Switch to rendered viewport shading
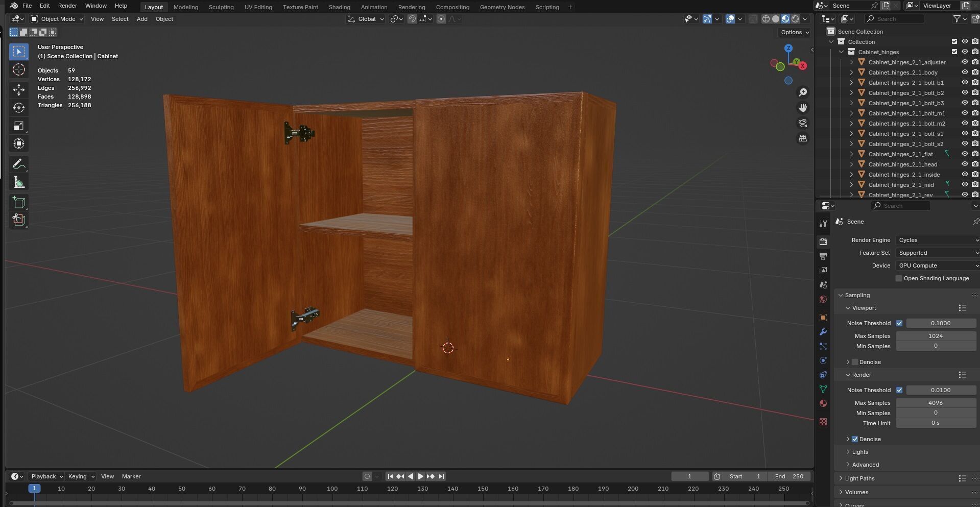The height and width of the screenshot is (507, 980). pyautogui.click(x=795, y=19)
